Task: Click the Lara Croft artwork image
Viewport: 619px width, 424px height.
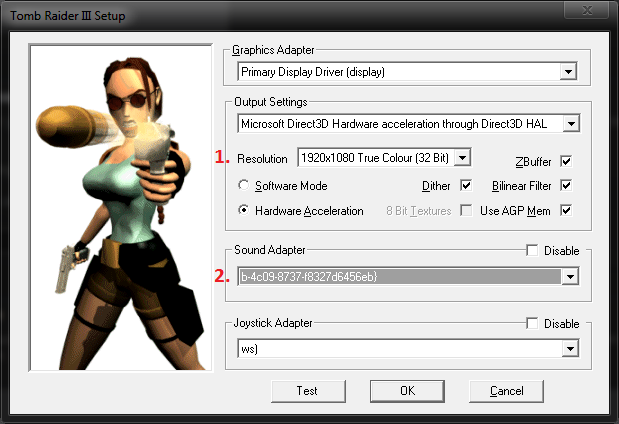Action: 121,208
